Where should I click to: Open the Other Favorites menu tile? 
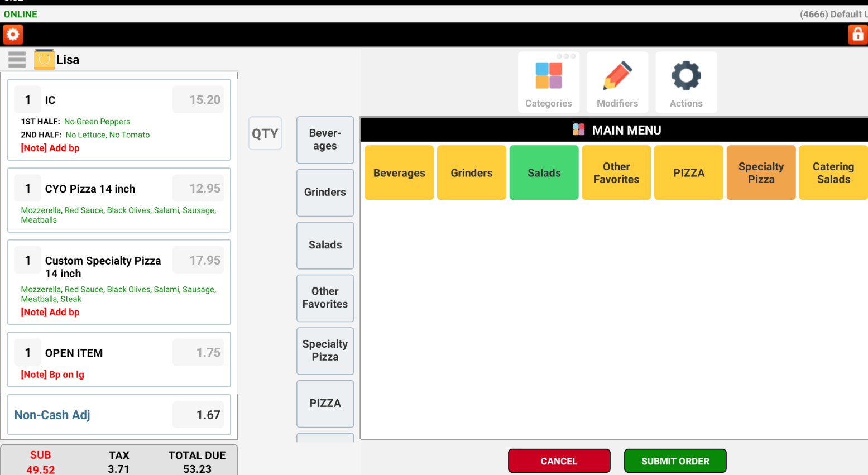click(616, 172)
